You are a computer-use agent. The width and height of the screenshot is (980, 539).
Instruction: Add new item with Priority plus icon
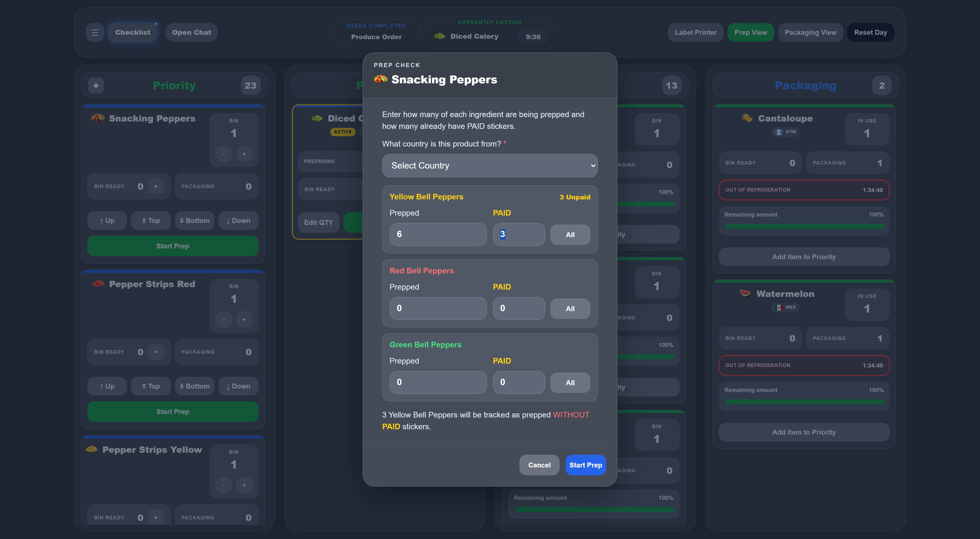96,86
